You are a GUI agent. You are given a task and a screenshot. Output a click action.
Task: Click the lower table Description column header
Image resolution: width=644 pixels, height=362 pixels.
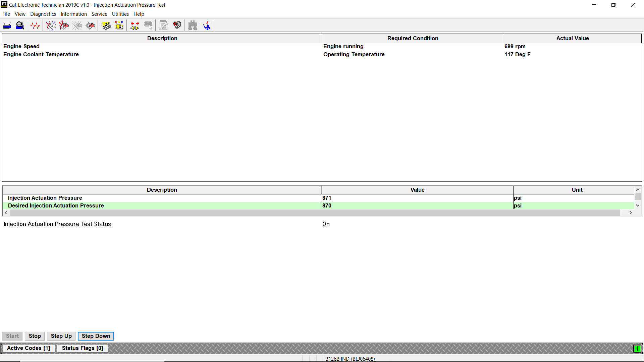[x=162, y=190]
